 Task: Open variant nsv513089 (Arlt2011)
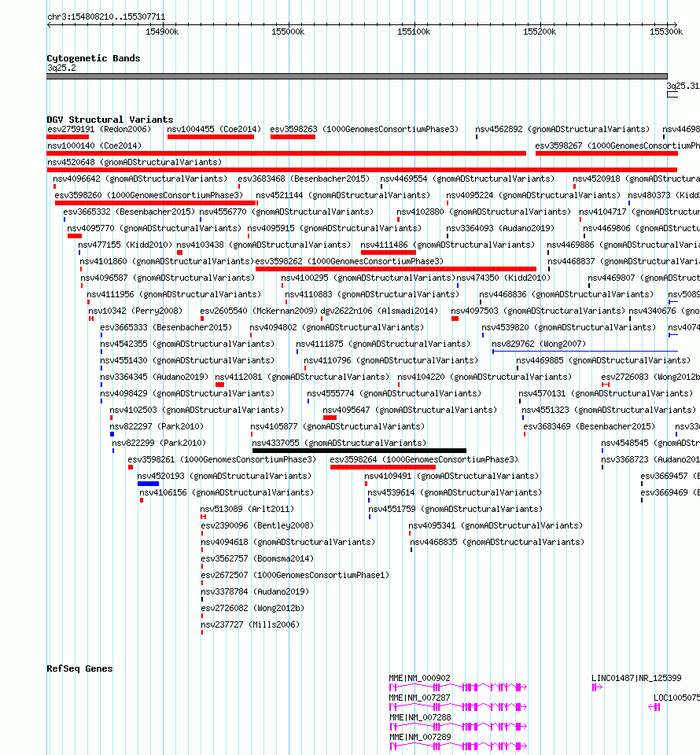[247, 509]
